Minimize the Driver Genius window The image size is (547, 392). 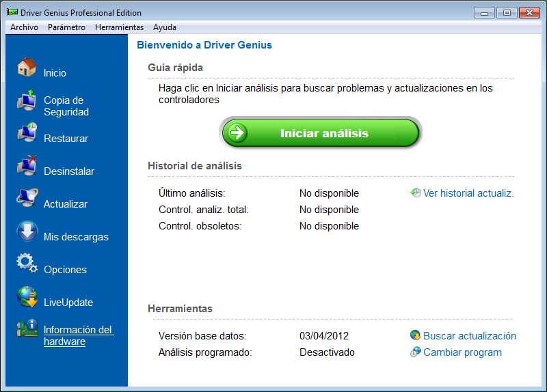pos(484,13)
